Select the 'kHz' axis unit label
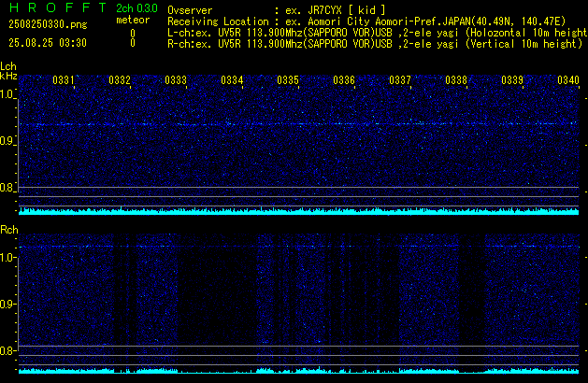Image resolution: width=588 pixels, height=383 pixels. click(x=8, y=76)
